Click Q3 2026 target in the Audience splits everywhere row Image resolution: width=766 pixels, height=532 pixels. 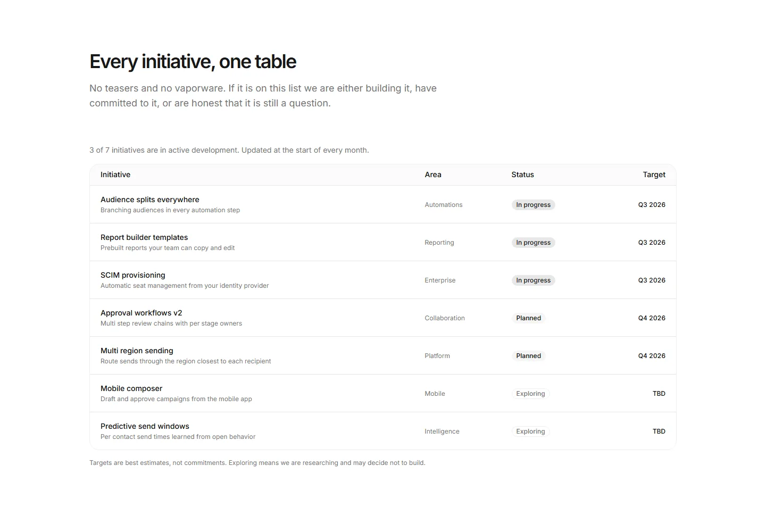tap(652, 205)
